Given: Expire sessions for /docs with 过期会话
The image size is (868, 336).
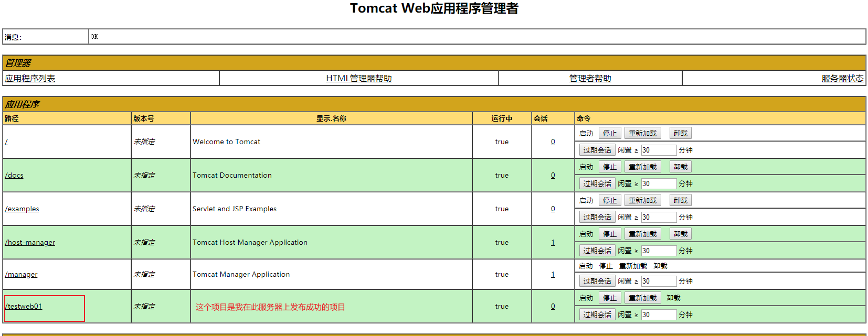Looking at the screenshot, I should [x=597, y=183].
